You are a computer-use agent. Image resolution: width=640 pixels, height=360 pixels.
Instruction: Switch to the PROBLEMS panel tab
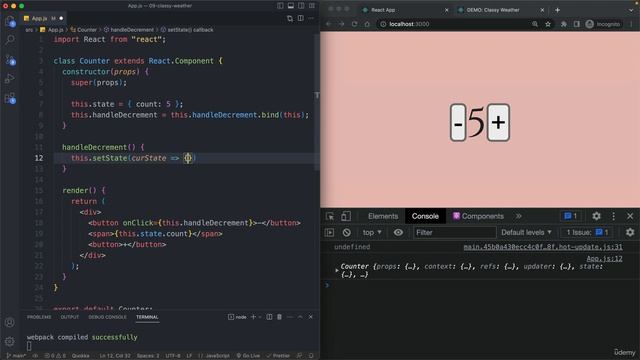pyautogui.click(x=39, y=317)
